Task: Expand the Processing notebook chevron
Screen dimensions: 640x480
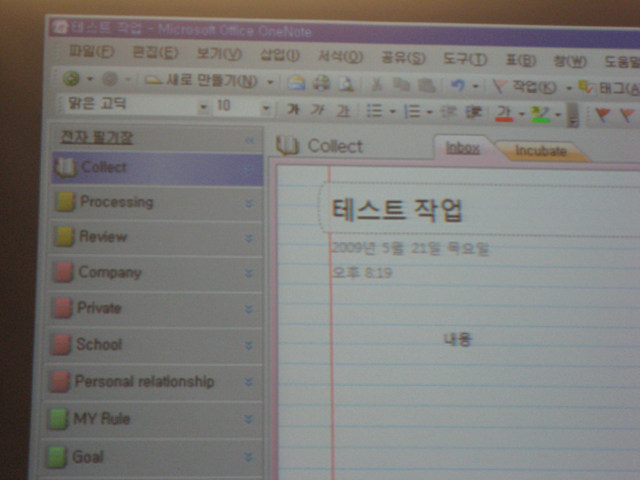Action: (x=249, y=203)
